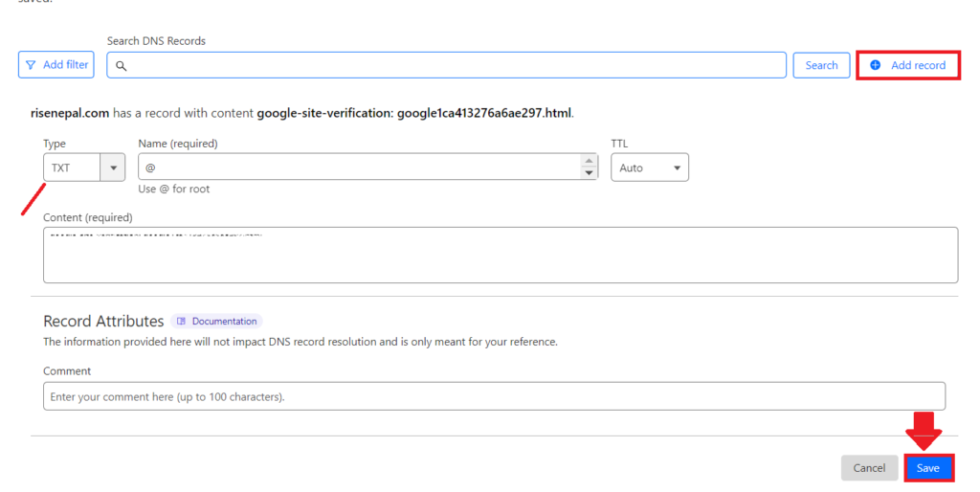Focus the Search DNS Records field
The image size is (980, 492).
tap(446, 65)
